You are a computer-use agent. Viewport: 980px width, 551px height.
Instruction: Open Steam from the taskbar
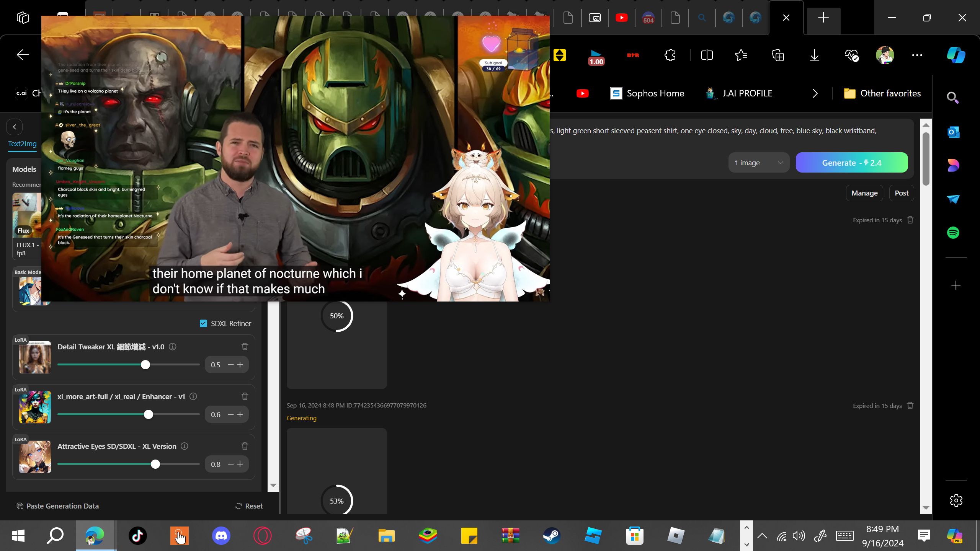pyautogui.click(x=552, y=536)
